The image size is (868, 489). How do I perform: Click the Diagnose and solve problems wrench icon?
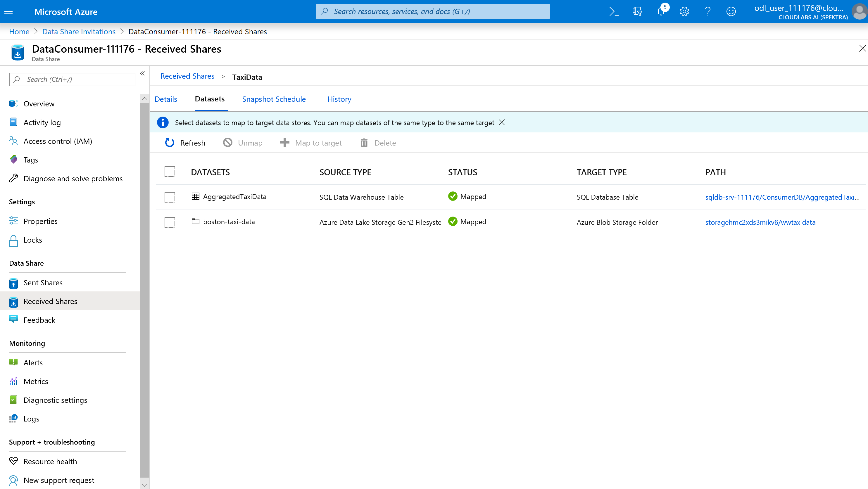coord(13,178)
